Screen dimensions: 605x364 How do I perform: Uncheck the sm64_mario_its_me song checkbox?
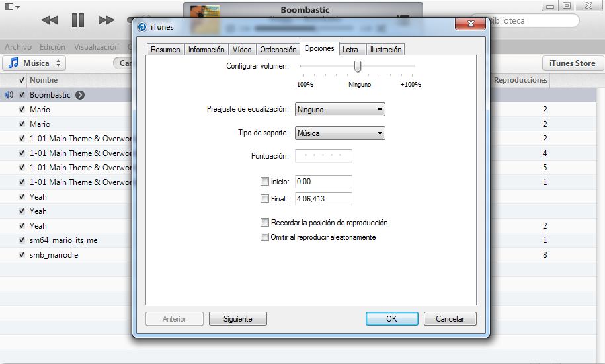(22, 240)
